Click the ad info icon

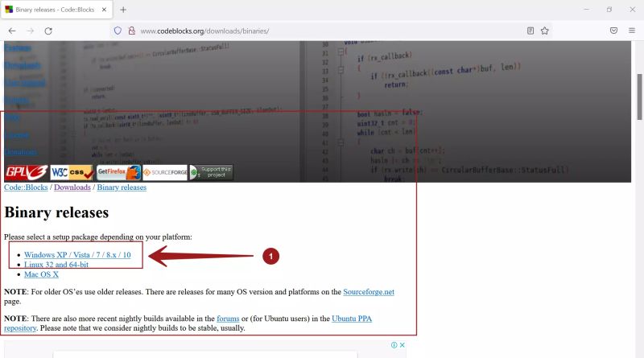tap(394, 345)
